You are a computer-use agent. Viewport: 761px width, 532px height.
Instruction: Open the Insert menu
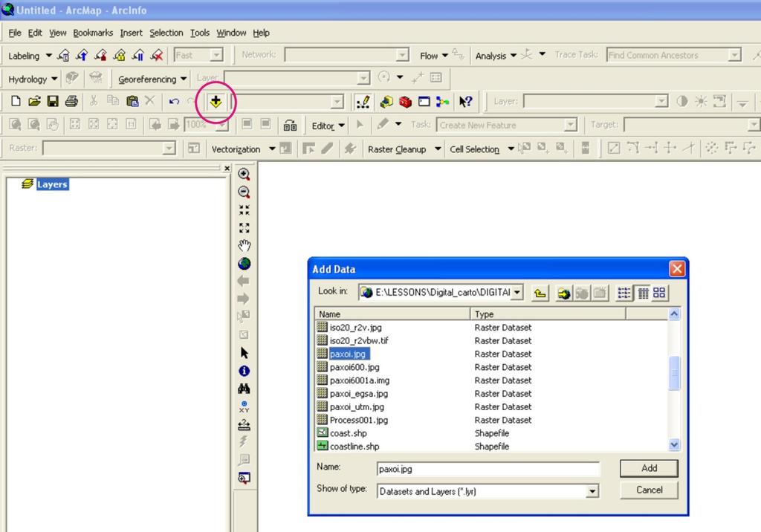coord(131,33)
